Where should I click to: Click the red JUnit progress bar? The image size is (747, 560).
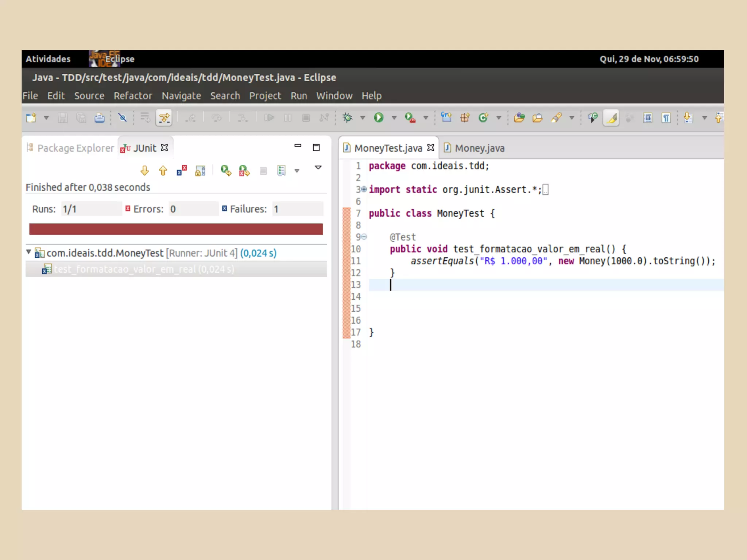(x=176, y=229)
